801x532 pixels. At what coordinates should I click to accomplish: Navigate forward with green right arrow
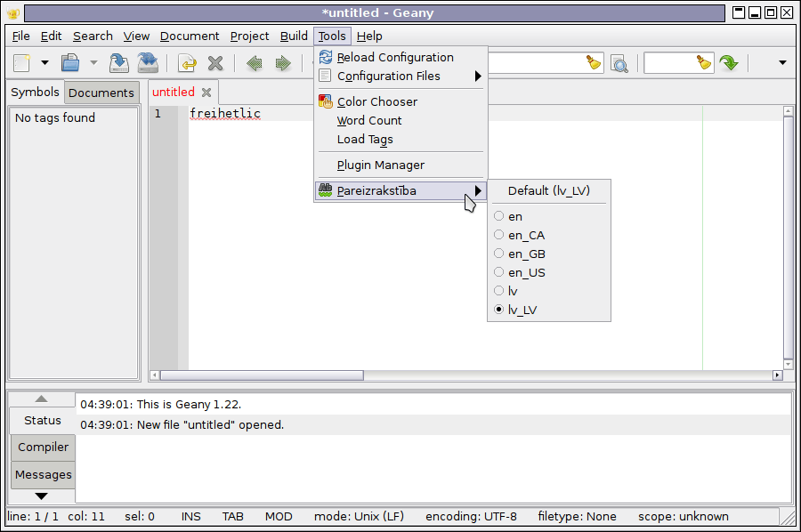[x=282, y=63]
